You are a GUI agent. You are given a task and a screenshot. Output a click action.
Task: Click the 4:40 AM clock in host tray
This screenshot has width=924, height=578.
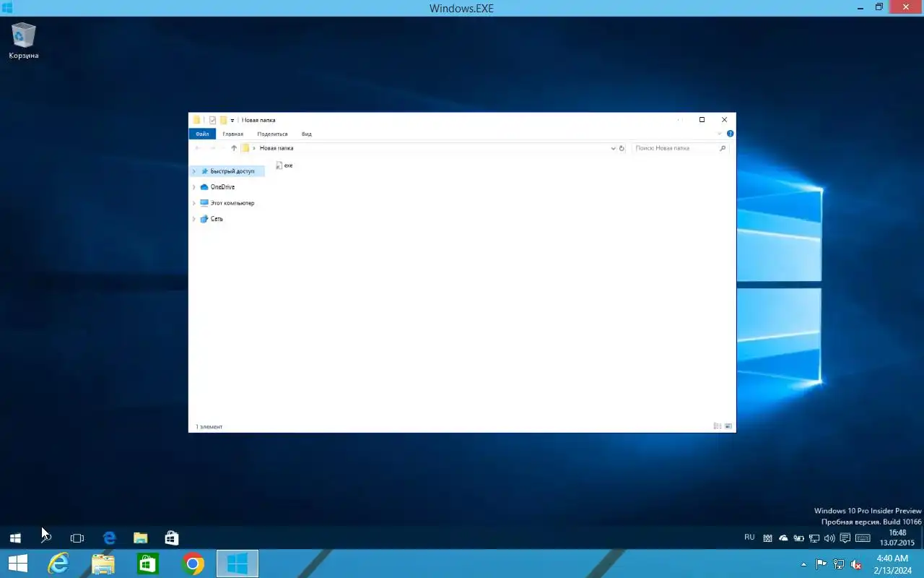point(893,564)
